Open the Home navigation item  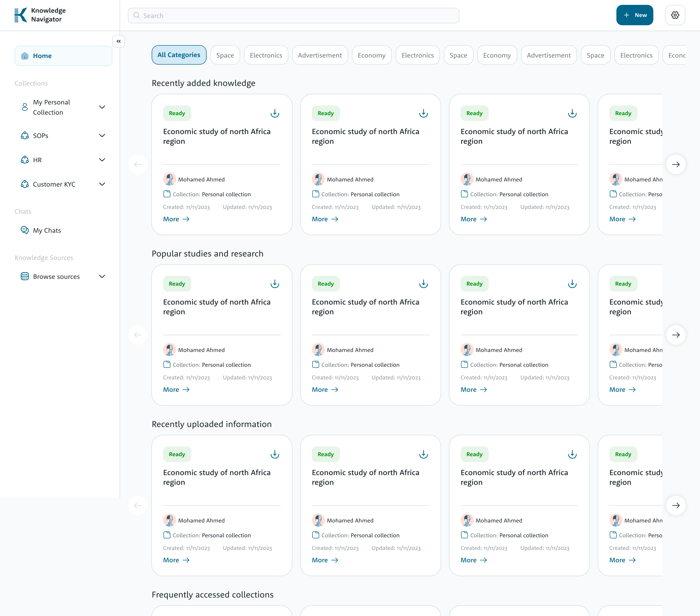click(42, 55)
